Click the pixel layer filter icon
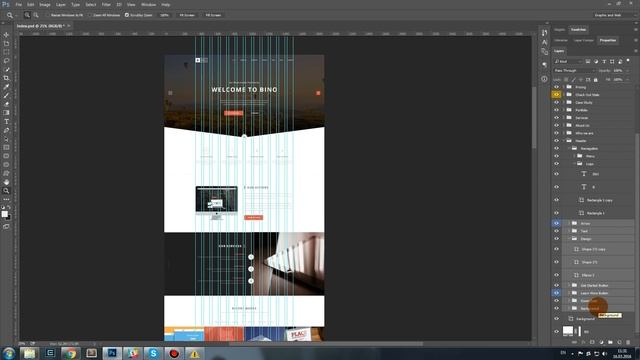Screen dimensions: 640x360 (588, 61)
